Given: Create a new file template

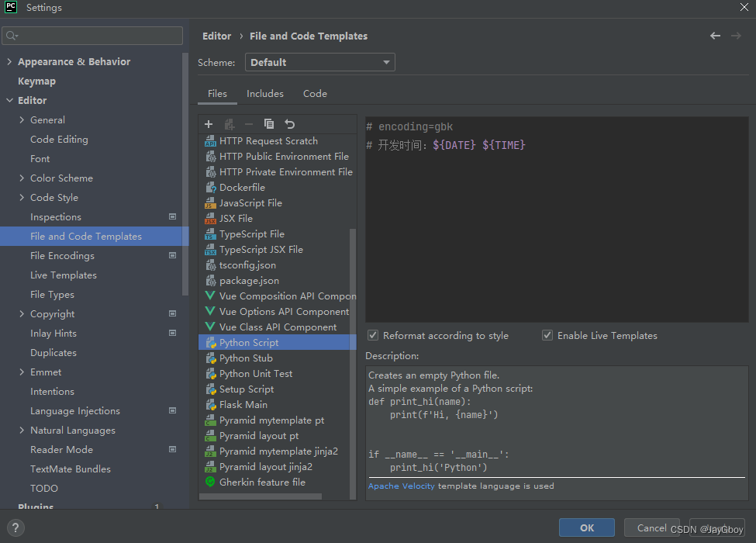Looking at the screenshot, I should coord(208,124).
